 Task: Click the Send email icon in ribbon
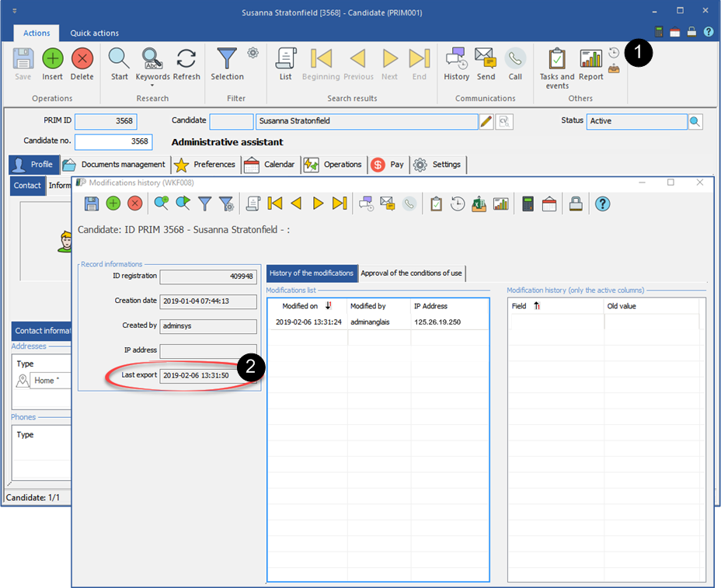coord(486,58)
